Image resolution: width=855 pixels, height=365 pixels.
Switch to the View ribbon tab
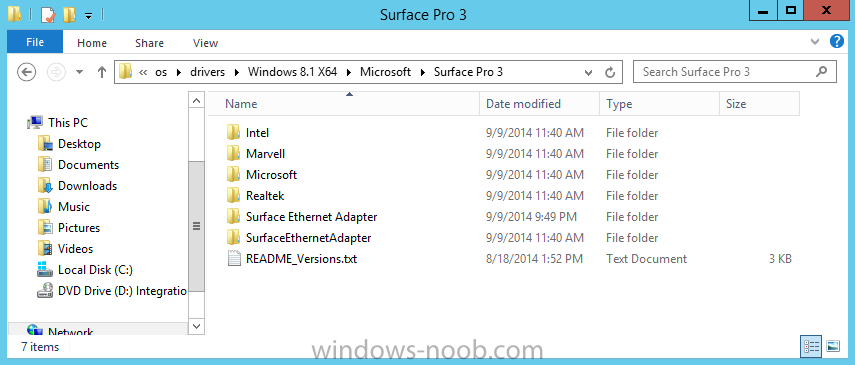pyautogui.click(x=206, y=43)
